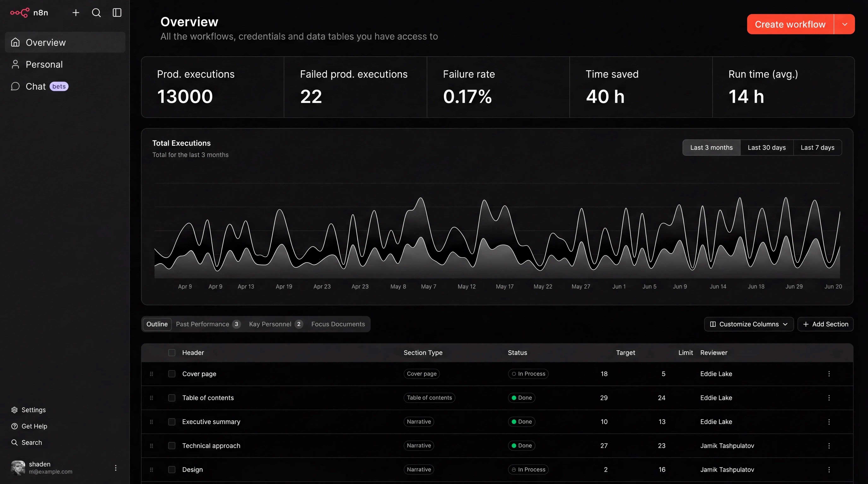
Task: Check the Table of contents row checkbox
Action: [x=172, y=398]
